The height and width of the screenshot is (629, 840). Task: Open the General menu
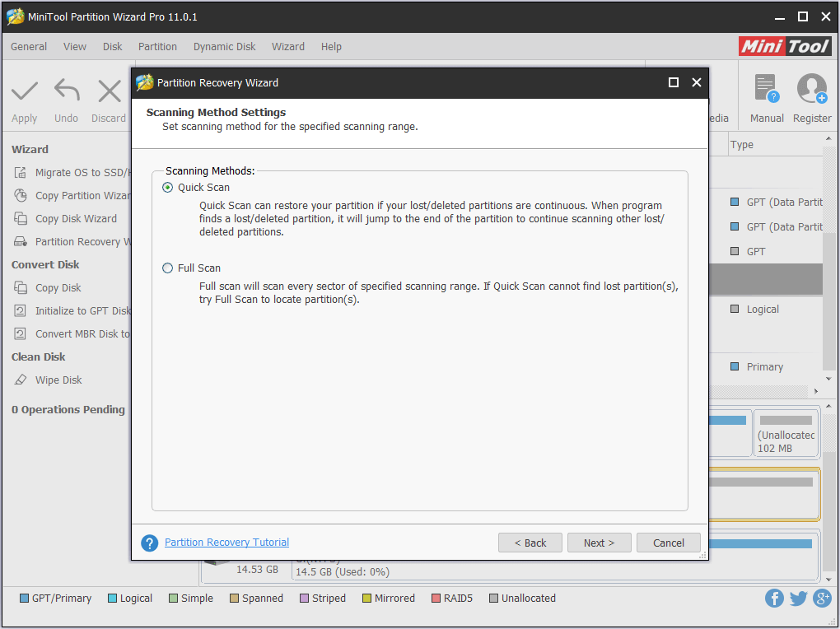click(x=29, y=47)
